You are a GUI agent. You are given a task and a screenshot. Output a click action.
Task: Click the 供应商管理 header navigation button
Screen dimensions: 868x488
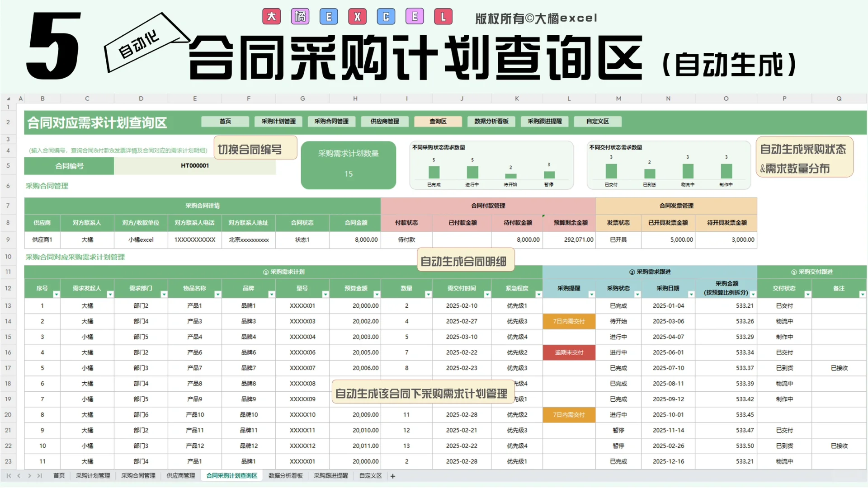coord(385,122)
